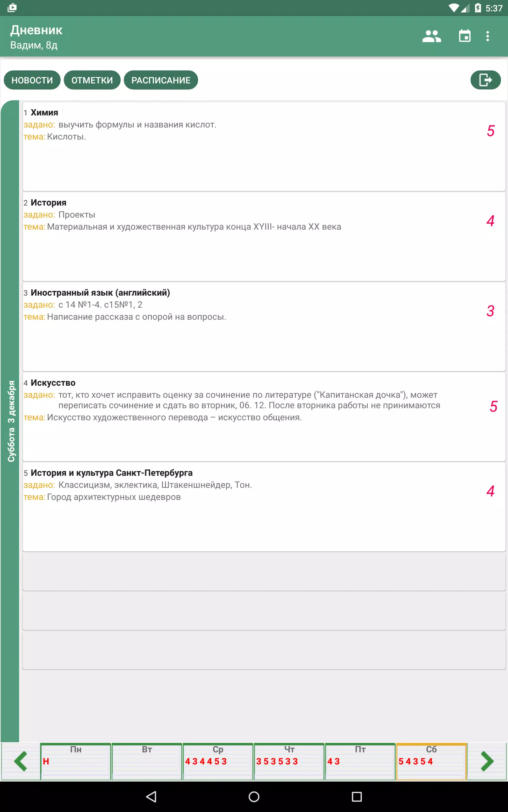Tap the Н absence mark on Monday
The image size is (508, 812).
[x=46, y=761]
